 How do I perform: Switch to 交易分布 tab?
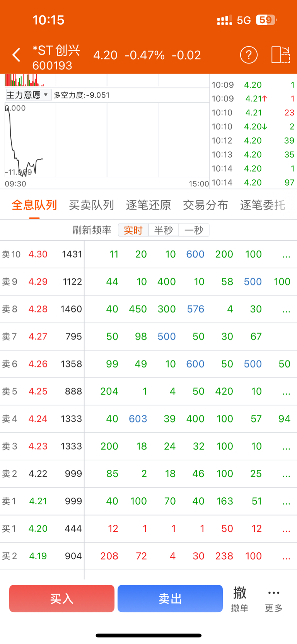(x=205, y=205)
